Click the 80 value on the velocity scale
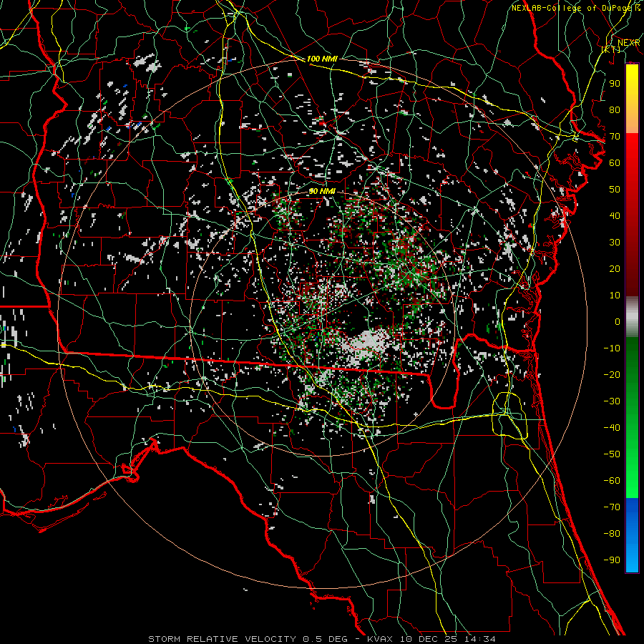The image size is (644, 644). tap(615, 109)
